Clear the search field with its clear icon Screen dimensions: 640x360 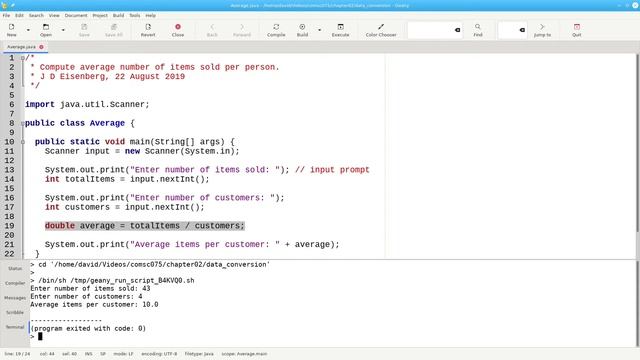pyautogui.click(x=458, y=30)
